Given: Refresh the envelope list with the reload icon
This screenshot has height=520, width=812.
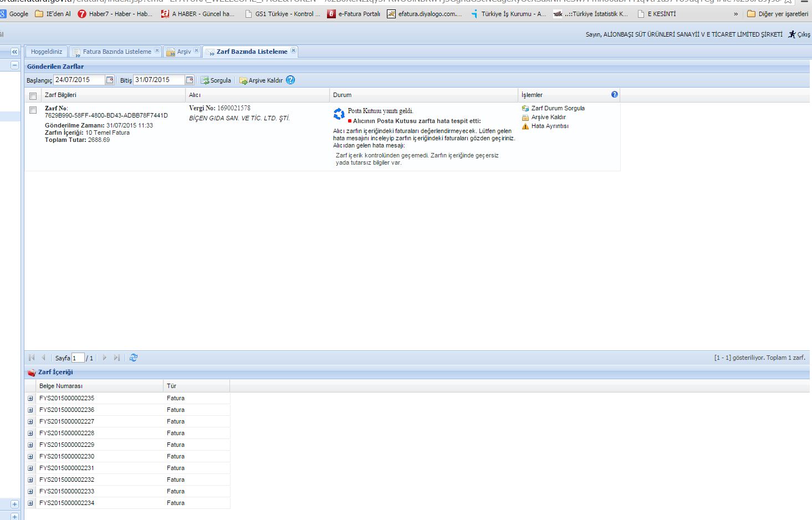Looking at the screenshot, I should click(134, 358).
